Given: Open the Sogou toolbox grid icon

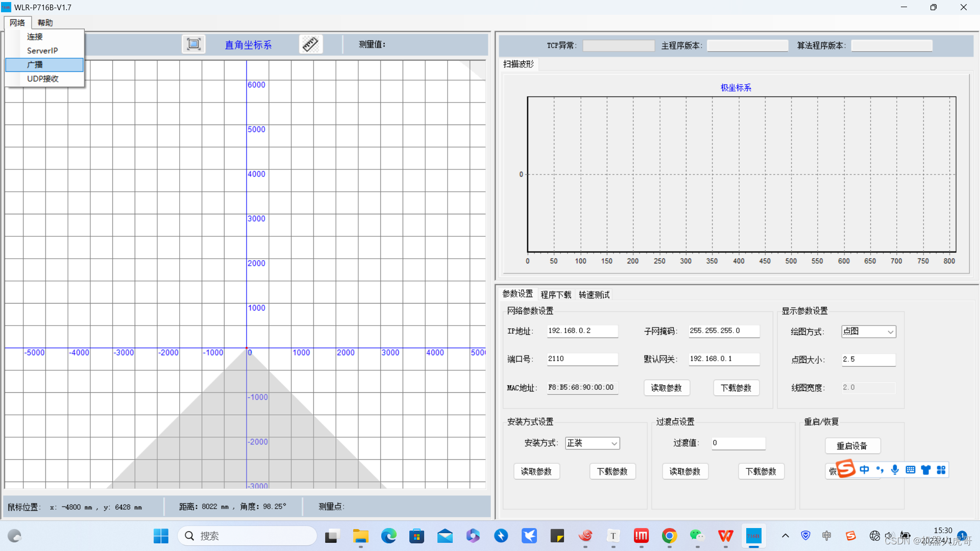Looking at the screenshot, I should click(x=941, y=470).
